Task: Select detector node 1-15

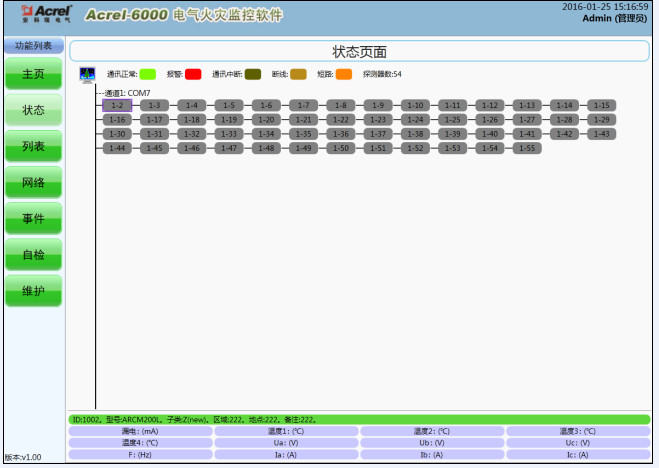Action: pyautogui.click(x=600, y=105)
